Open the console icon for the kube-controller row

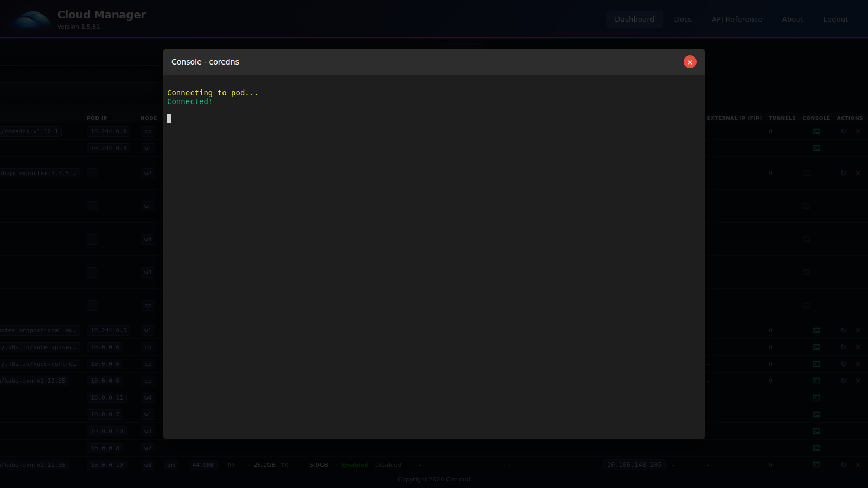816,364
